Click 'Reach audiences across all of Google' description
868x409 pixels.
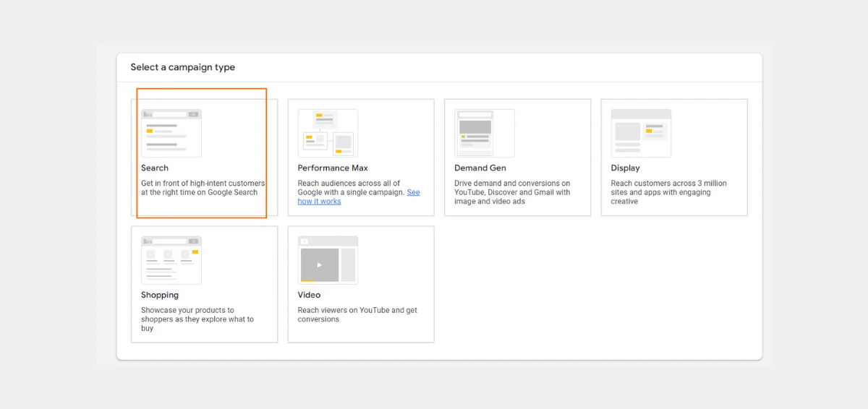click(359, 192)
